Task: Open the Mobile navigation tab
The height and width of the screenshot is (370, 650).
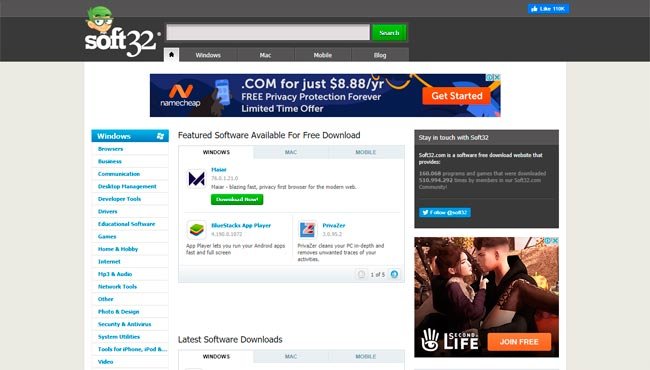Action: [323, 55]
